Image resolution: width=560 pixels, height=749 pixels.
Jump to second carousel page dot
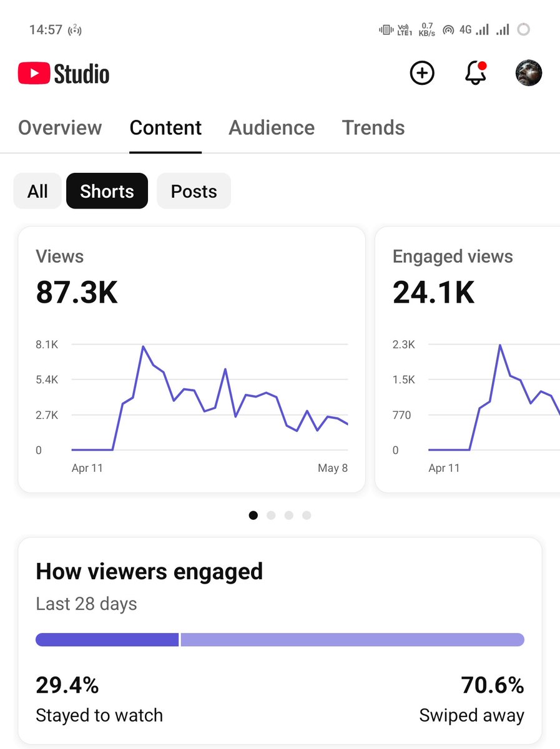click(271, 515)
